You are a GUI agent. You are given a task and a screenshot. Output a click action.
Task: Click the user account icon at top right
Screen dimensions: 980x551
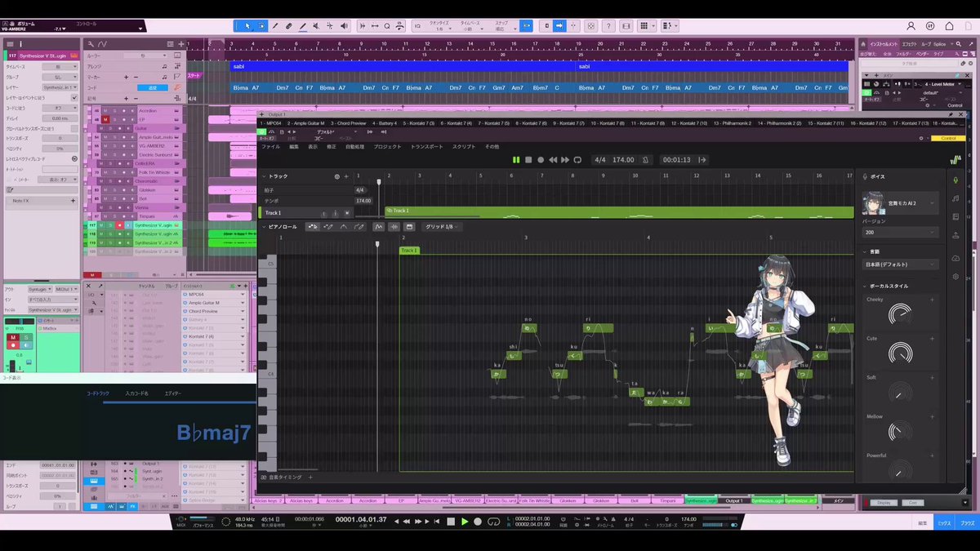pos(911,26)
